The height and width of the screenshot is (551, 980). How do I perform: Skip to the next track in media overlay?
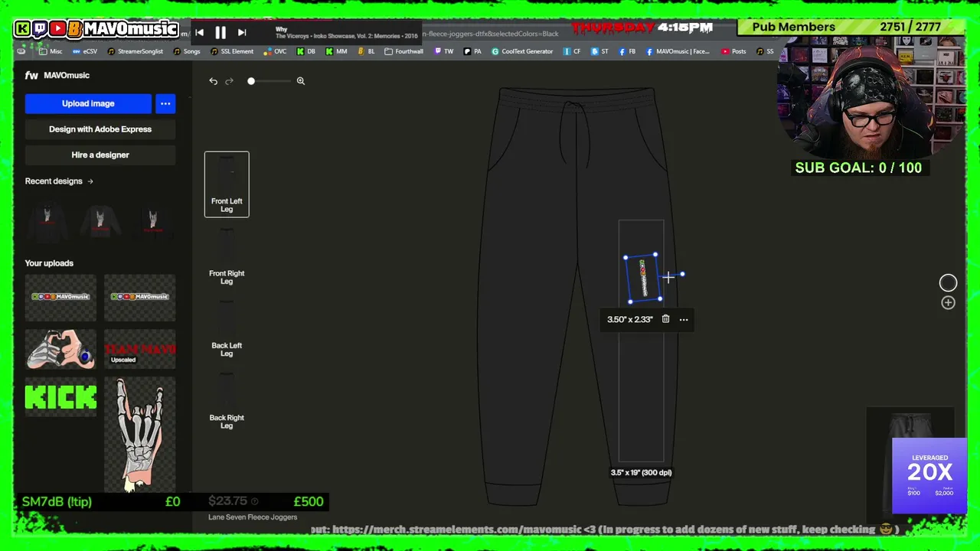coord(242,32)
